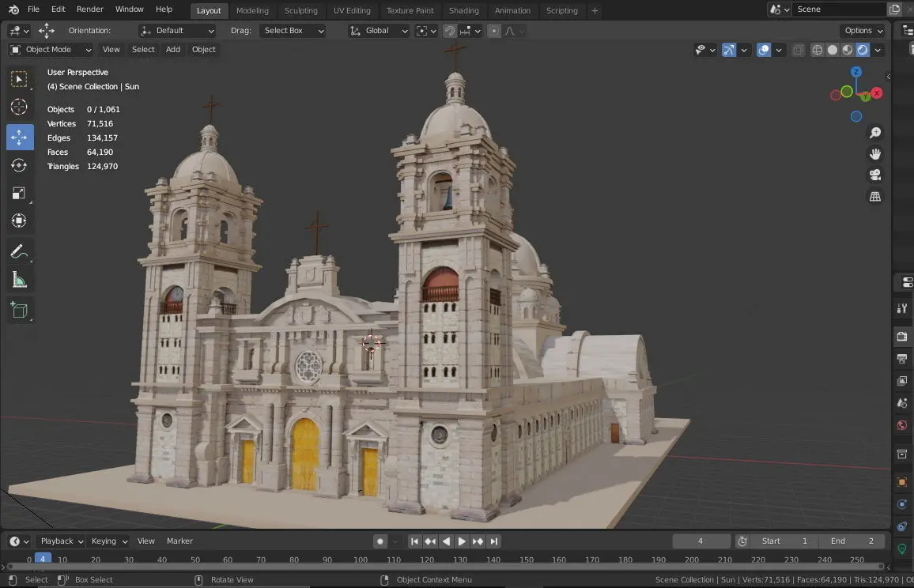Select the Add Cube tool
The image size is (914, 588).
[x=19, y=310]
